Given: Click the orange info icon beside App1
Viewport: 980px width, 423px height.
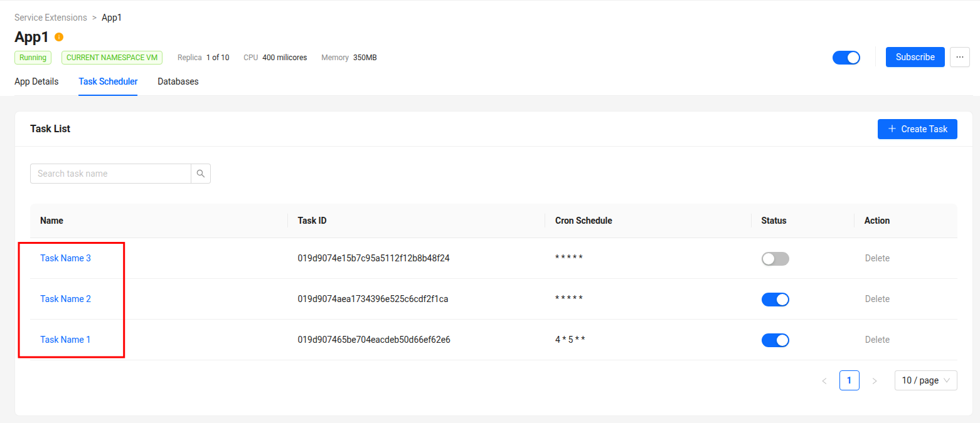Looking at the screenshot, I should [59, 37].
